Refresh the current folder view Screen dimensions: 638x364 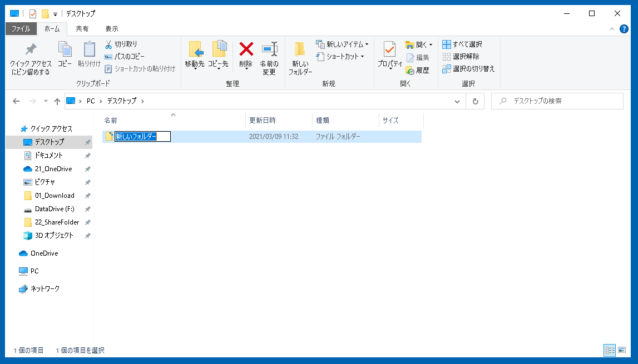pyautogui.click(x=475, y=101)
